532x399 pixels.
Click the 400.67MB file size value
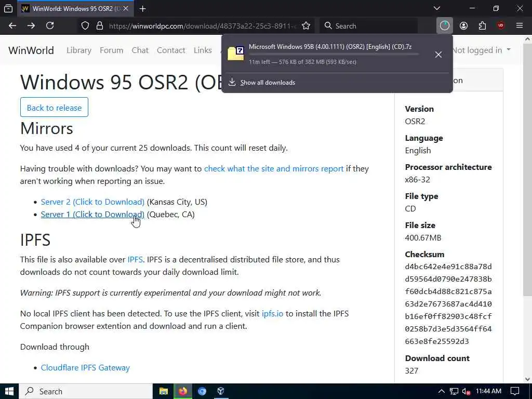click(423, 237)
